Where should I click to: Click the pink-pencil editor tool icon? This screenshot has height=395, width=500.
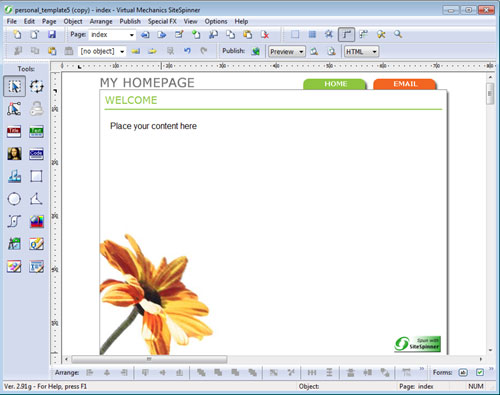click(14, 266)
